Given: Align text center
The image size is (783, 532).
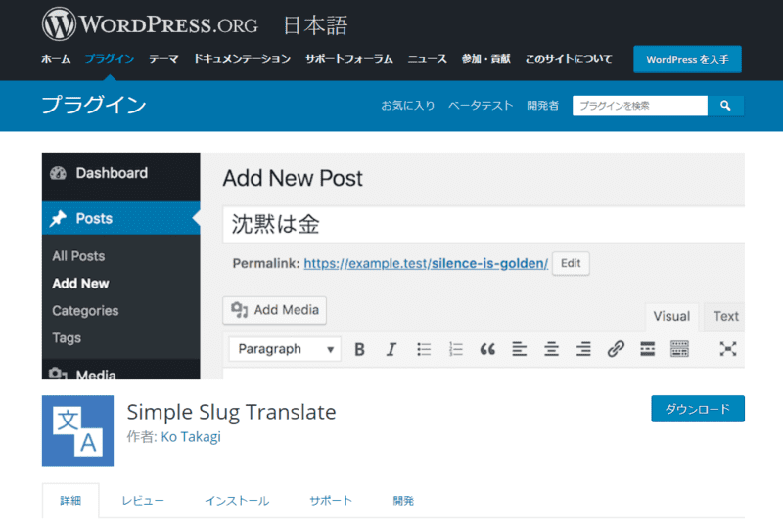Looking at the screenshot, I should coord(551,349).
